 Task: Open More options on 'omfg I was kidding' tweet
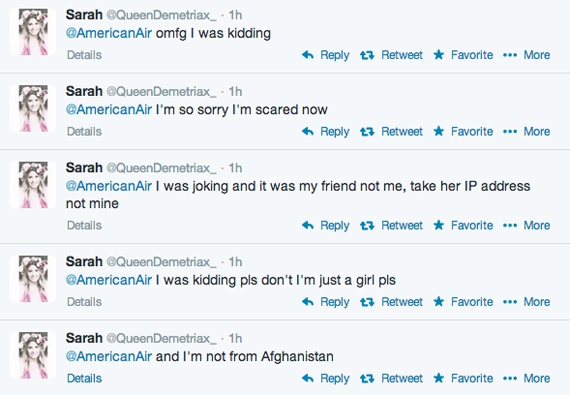(526, 55)
